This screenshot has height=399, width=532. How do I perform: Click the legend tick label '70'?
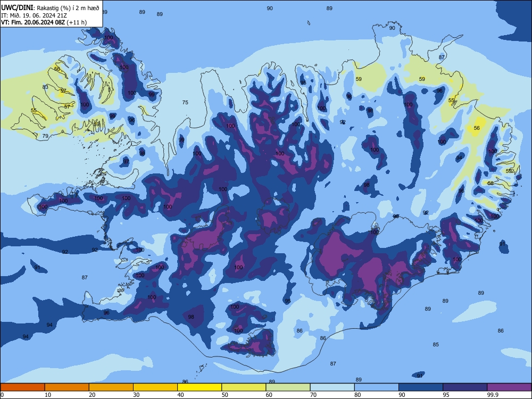313,395
